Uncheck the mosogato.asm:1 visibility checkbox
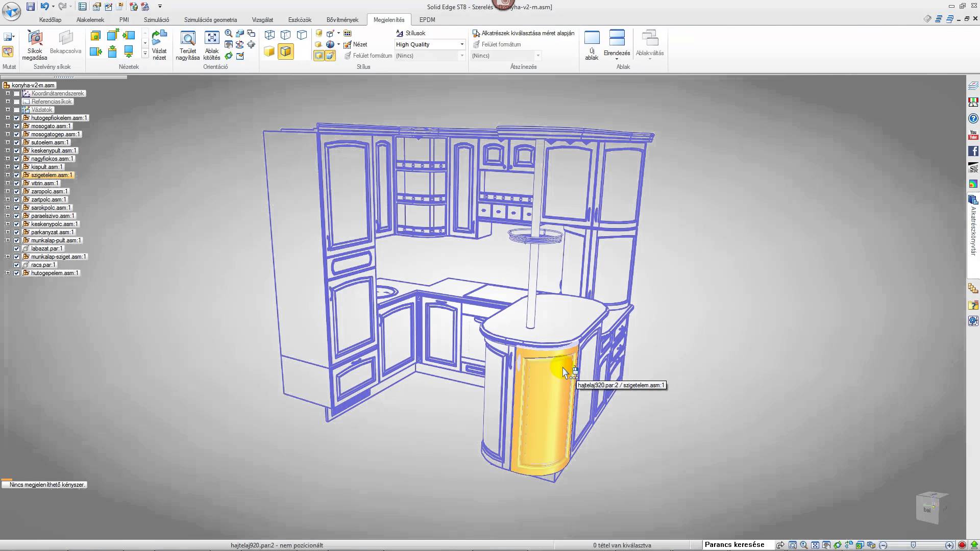This screenshot has width=980, height=551. pyautogui.click(x=17, y=126)
